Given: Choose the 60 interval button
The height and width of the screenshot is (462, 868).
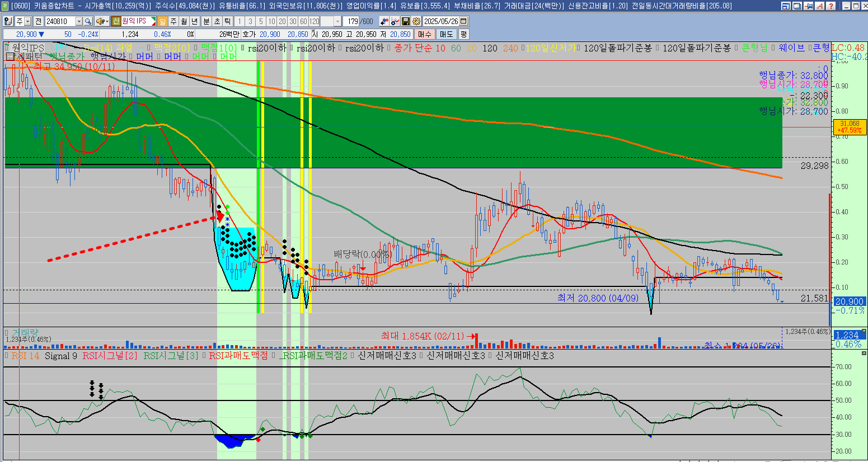Looking at the screenshot, I should click(303, 21).
